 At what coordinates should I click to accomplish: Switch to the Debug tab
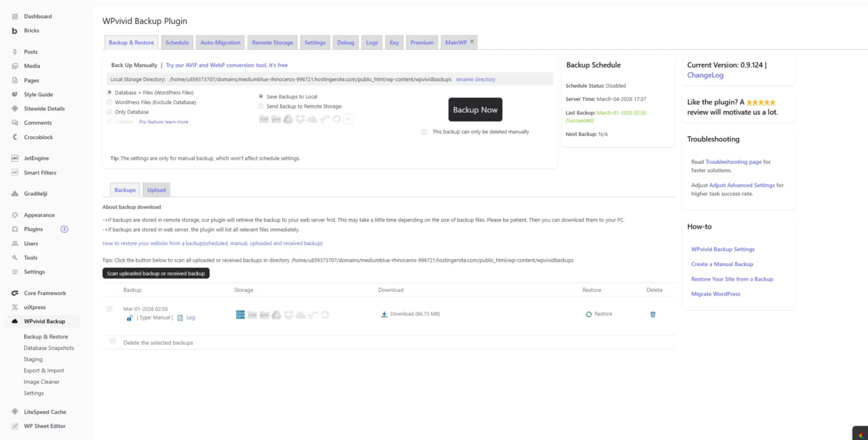coord(345,42)
